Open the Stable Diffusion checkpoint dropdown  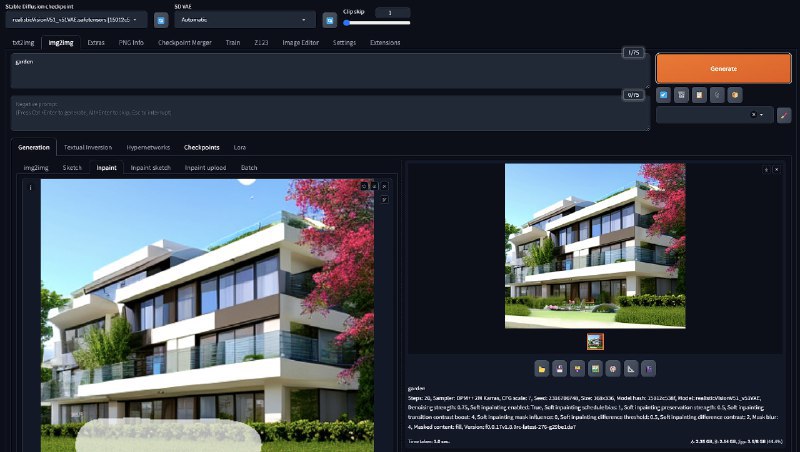[77, 20]
